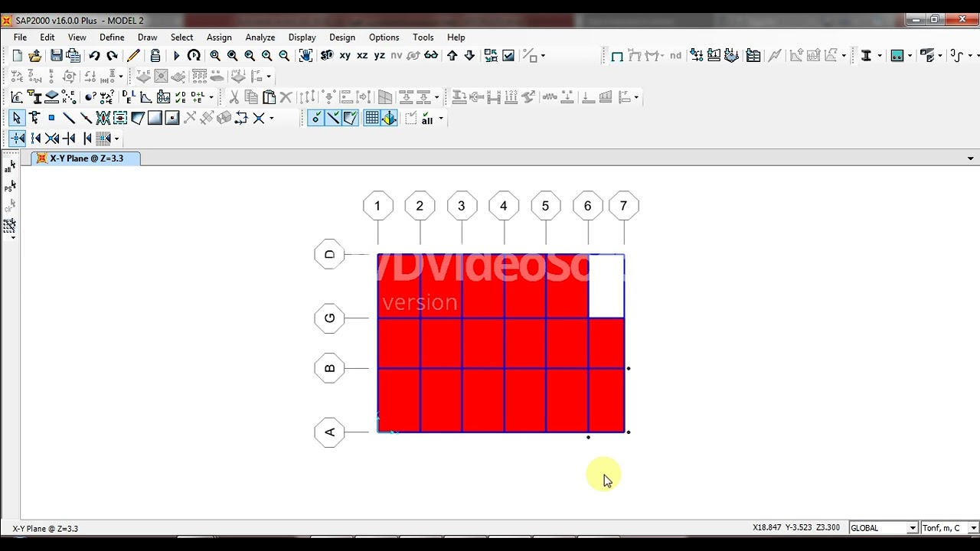
Task: Click the Run Analysis play icon
Action: click(x=176, y=56)
